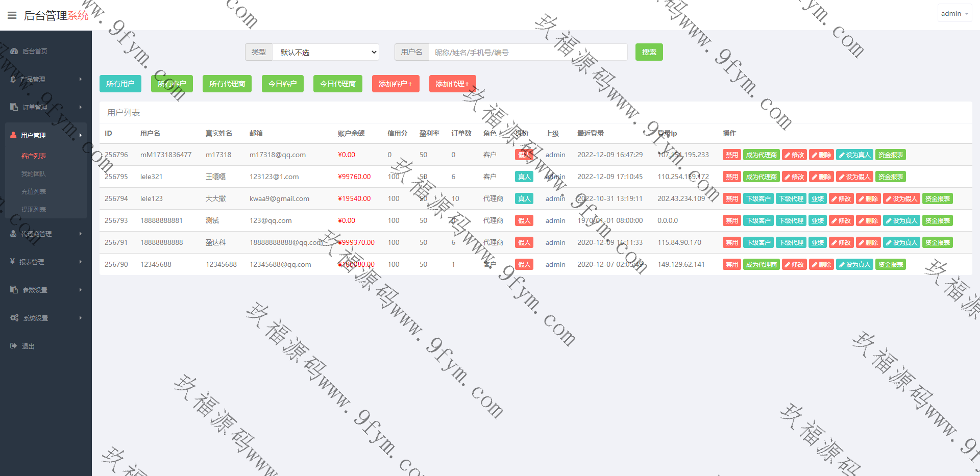Click the dashboard icon for 后台首页
The height and width of the screenshot is (476, 980).
(x=14, y=51)
